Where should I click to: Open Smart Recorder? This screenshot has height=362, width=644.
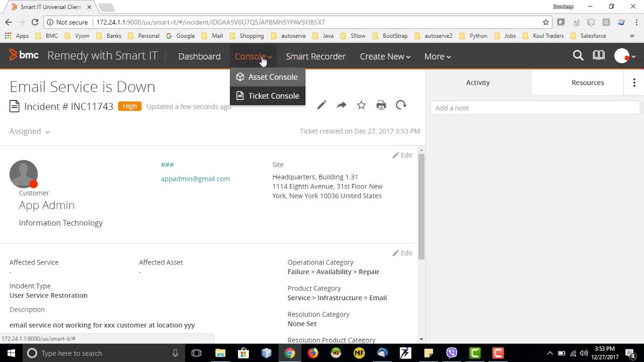(x=315, y=56)
